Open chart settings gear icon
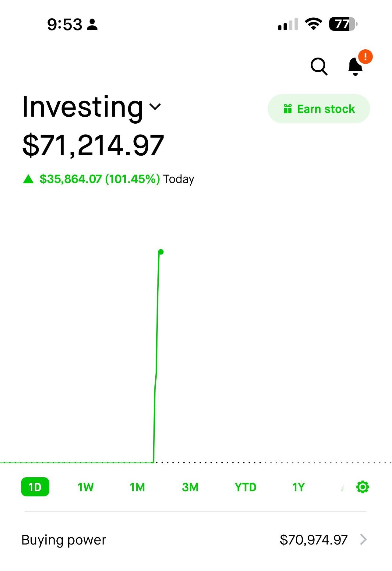This screenshot has height=571, width=392. (x=362, y=487)
